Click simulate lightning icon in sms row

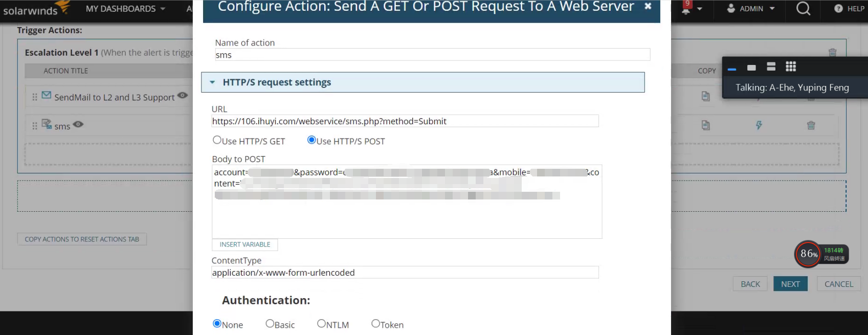click(759, 125)
